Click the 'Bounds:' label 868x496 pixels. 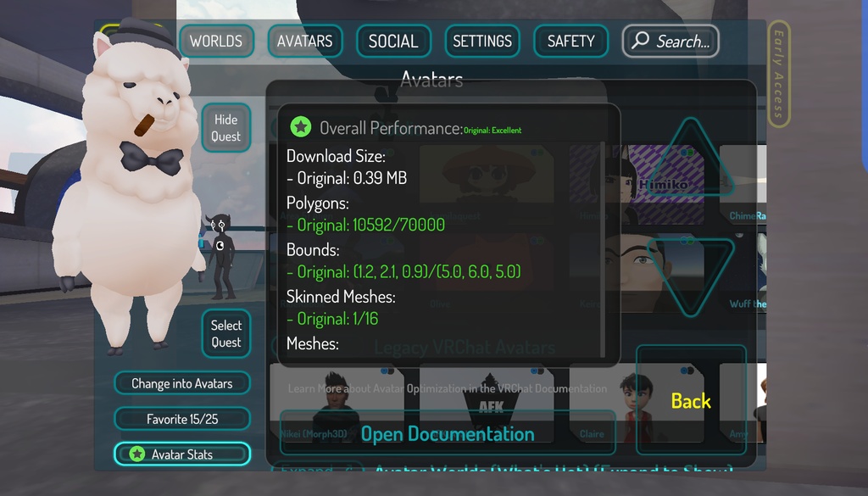(x=313, y=250)
